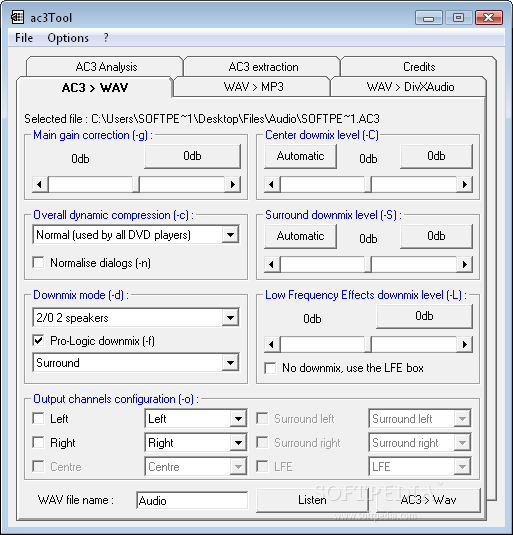Minimize the ac3Tool window

pos(429,17)
